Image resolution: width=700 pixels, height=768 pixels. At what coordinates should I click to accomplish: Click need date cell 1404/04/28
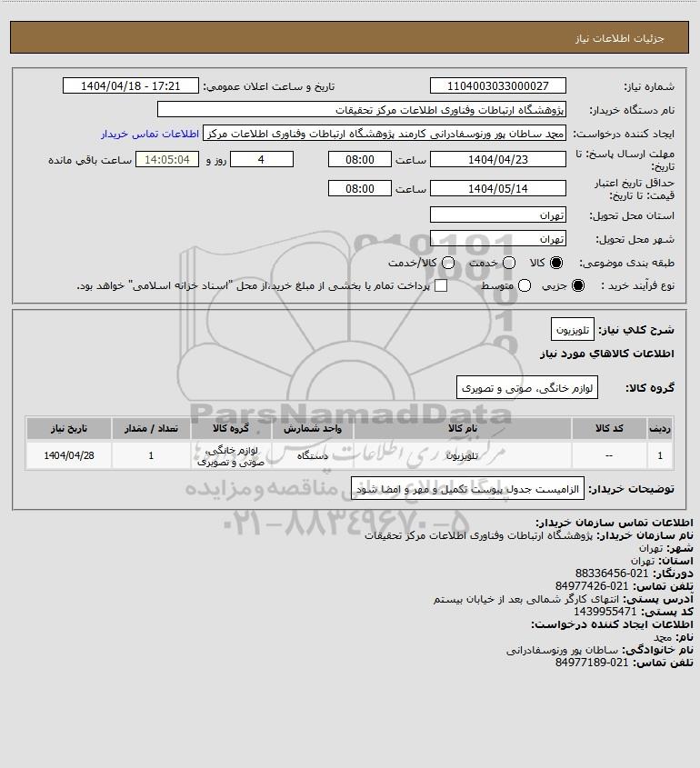click(x=68, y=455)
